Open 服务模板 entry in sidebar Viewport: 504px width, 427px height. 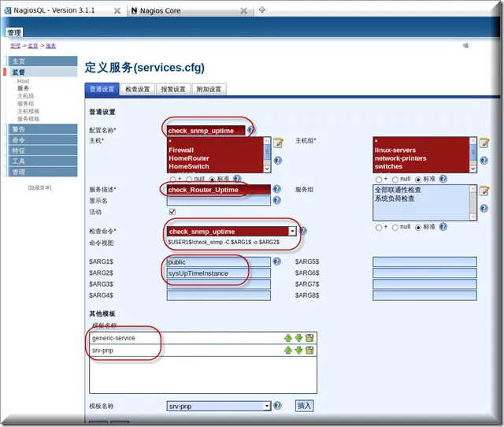coord(28,119)
